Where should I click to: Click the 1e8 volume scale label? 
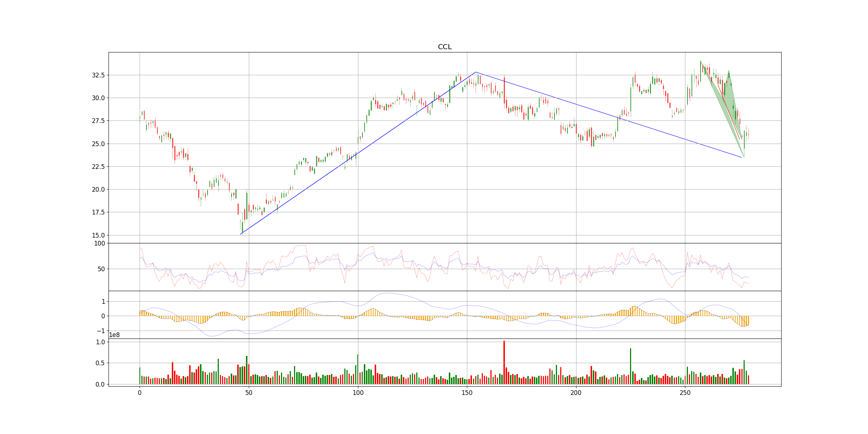[114, 335]
